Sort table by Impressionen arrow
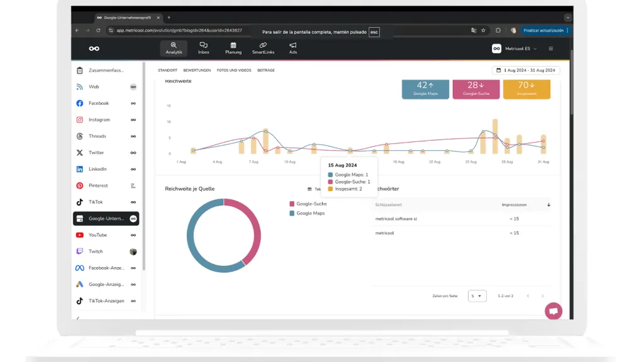This screenshot has height=362, width=644. 548,205
